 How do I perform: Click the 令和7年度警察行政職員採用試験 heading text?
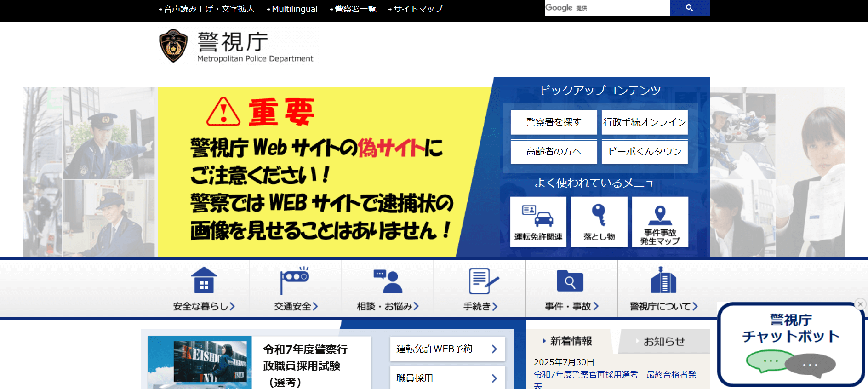tap(305, 366)
